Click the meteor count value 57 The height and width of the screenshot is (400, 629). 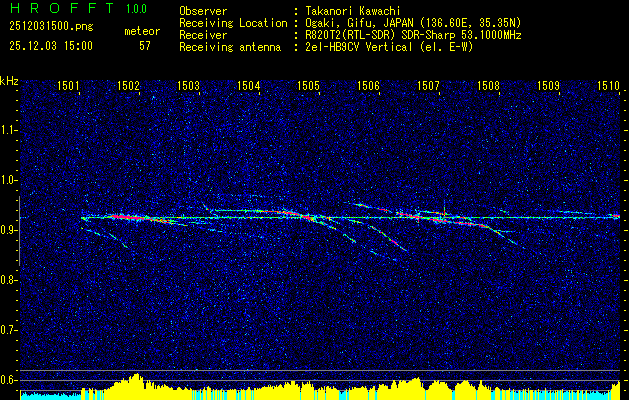145,46
